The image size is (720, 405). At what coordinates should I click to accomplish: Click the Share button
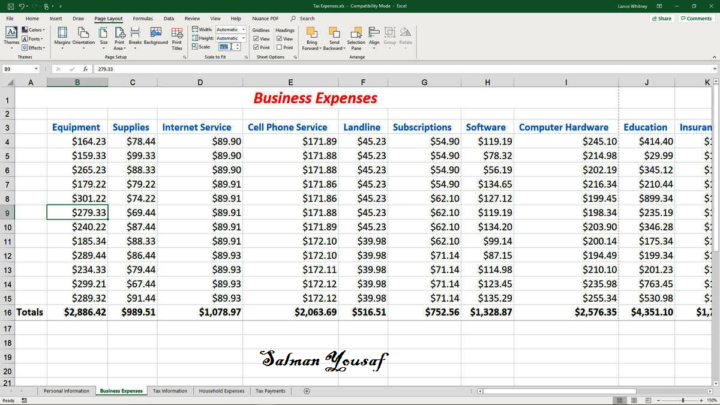pos(661,18)
